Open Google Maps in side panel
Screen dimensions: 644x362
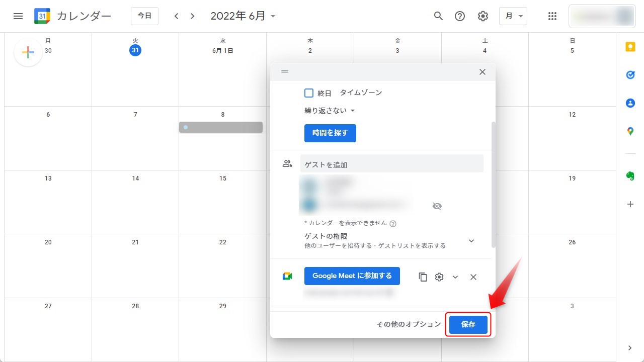(x=630, y=131)
